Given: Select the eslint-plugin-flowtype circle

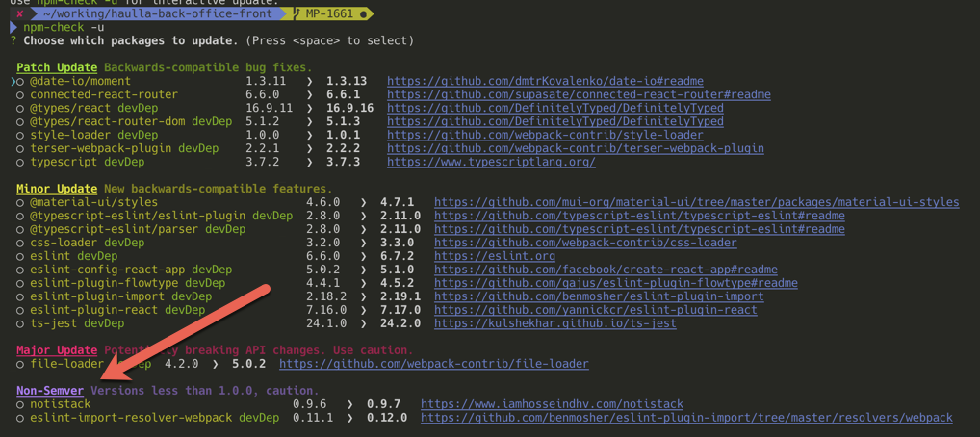Looking at the screenshot, I should click(20, 283).
